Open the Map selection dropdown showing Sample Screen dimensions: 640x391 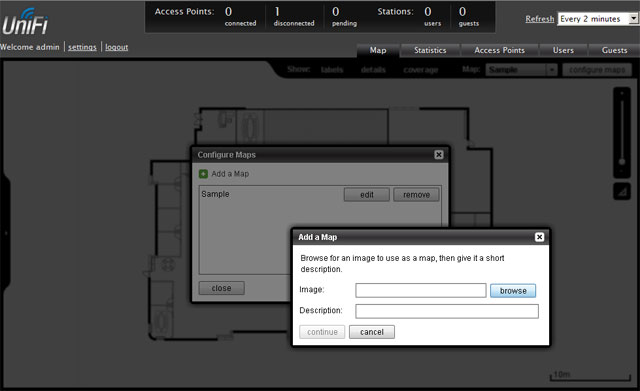[521, 70]
